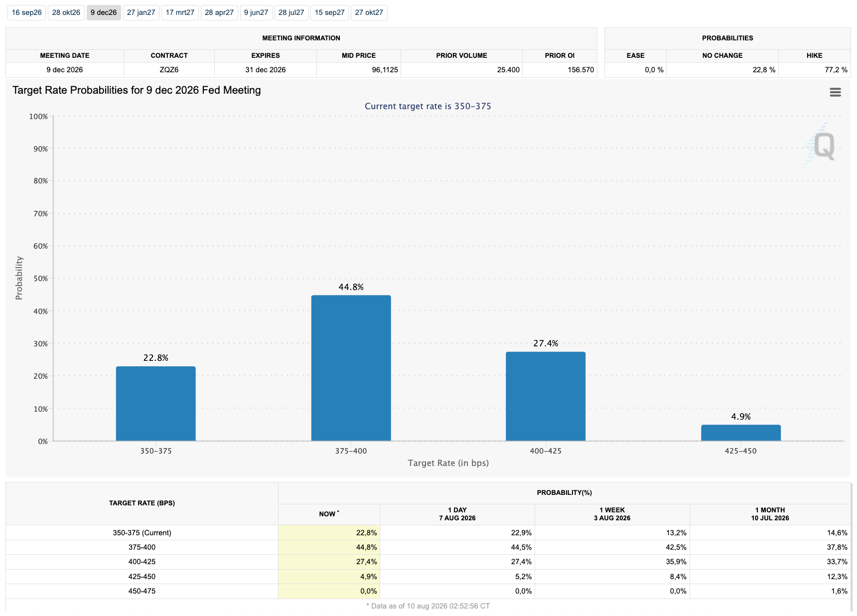Click the small 425–450 chart bar
The width and height of the screenshot is (857, 616).
click(741, 433)
